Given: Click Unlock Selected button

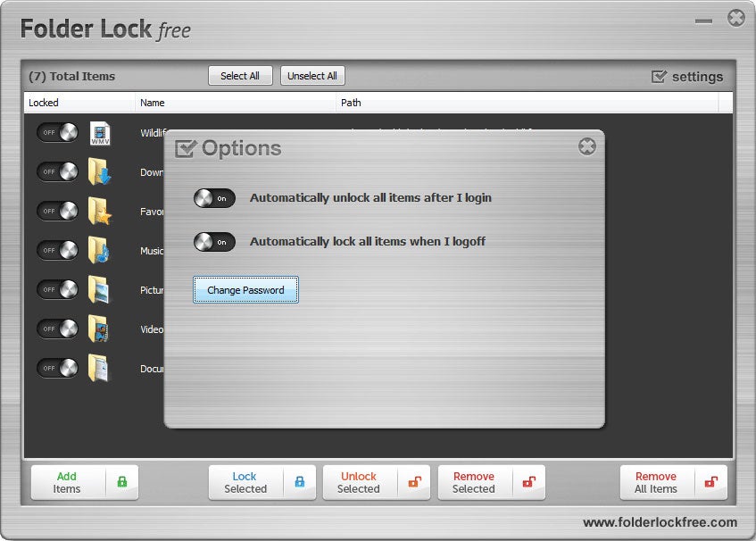Looking at the screenshot, I should [376, 482].
